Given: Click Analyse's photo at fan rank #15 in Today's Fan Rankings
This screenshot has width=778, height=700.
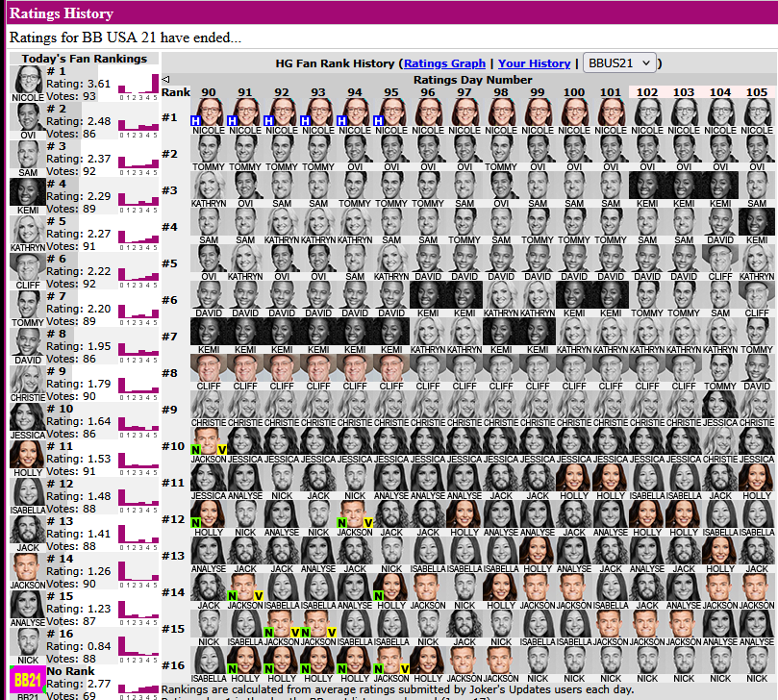Looking at the screenshot, I should (28, 604).
